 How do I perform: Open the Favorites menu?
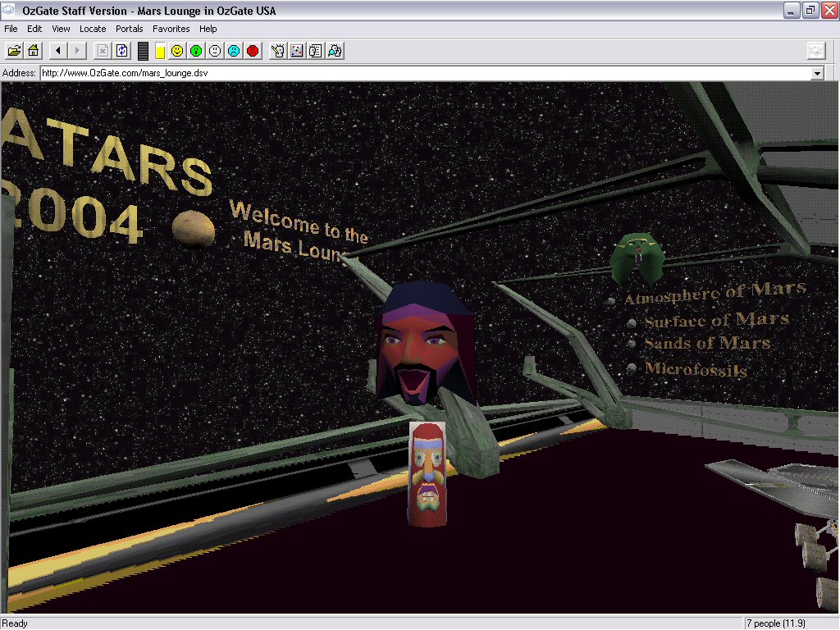pos(171,29)
